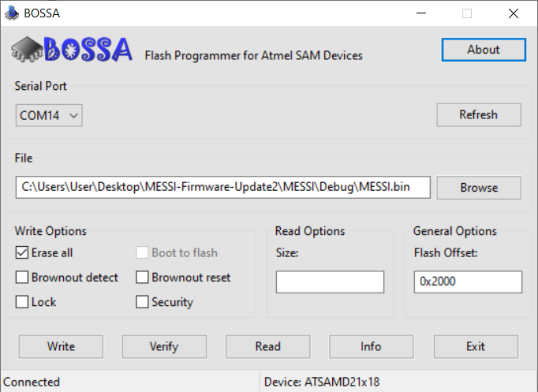Exit the BOSSA application
The width and height of the screenshot is (538, 392).
click(x=476, y=346)
